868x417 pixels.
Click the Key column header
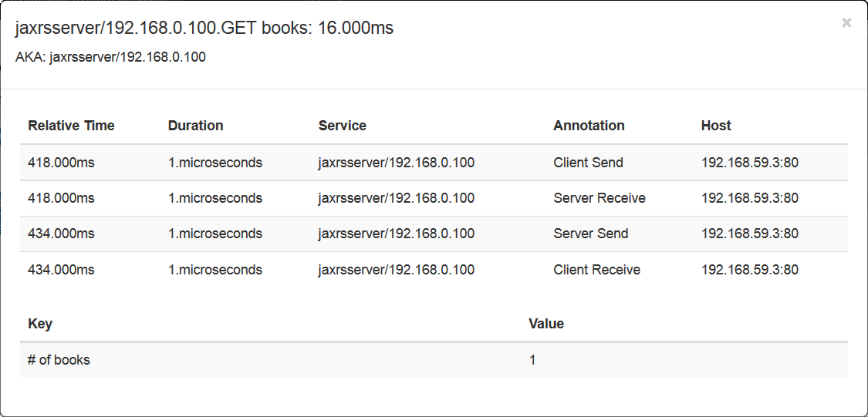tap(40, 324)
